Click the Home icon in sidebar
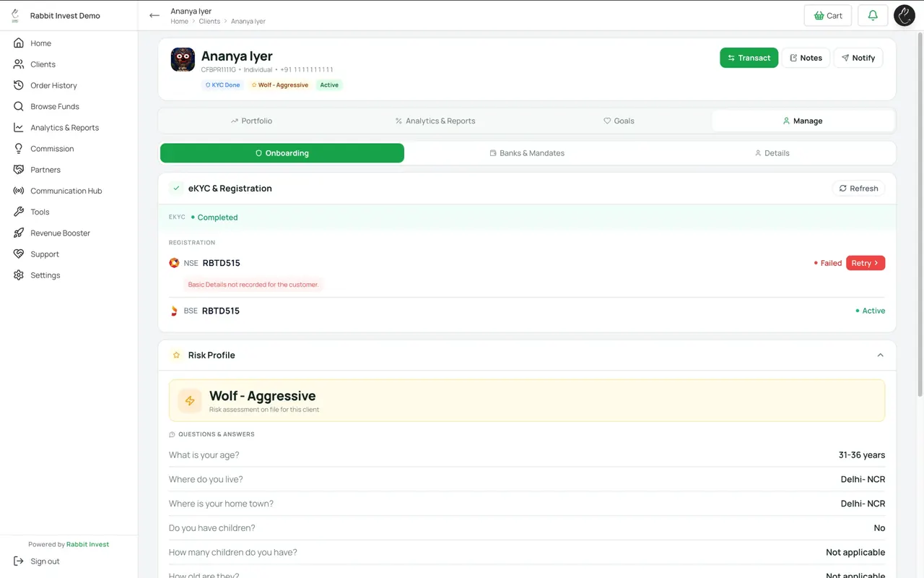 click(19, 43)
